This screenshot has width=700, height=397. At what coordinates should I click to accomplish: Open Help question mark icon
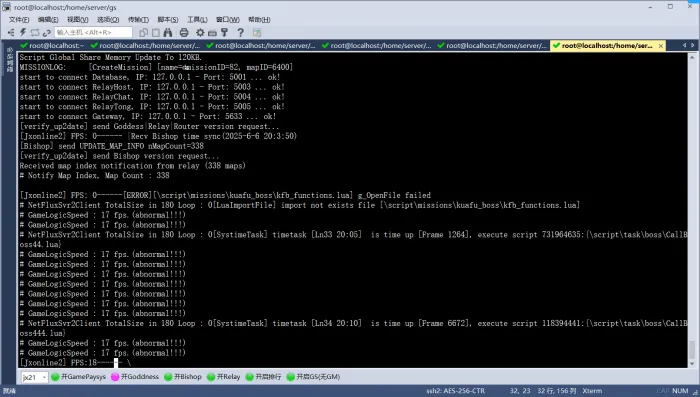240,33
